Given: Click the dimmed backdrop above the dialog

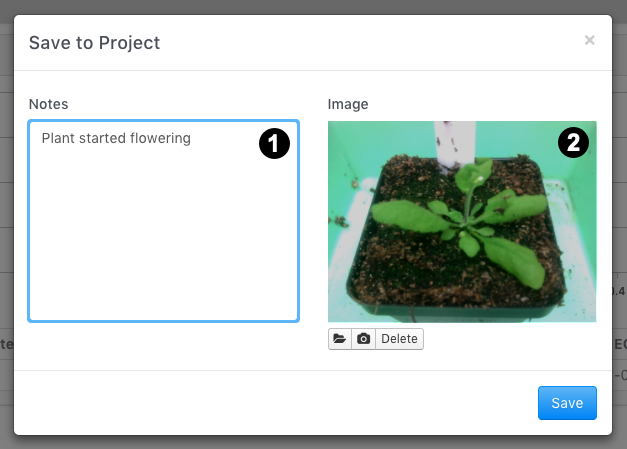Looking at the screenshot, I should [314, 7].
